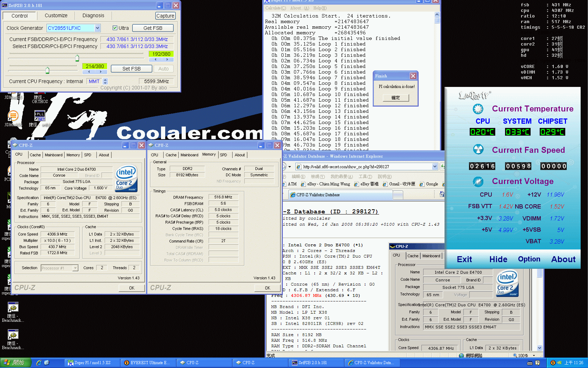
Task: Switch to SetFSB taskbar button
Action: [317, 363]
